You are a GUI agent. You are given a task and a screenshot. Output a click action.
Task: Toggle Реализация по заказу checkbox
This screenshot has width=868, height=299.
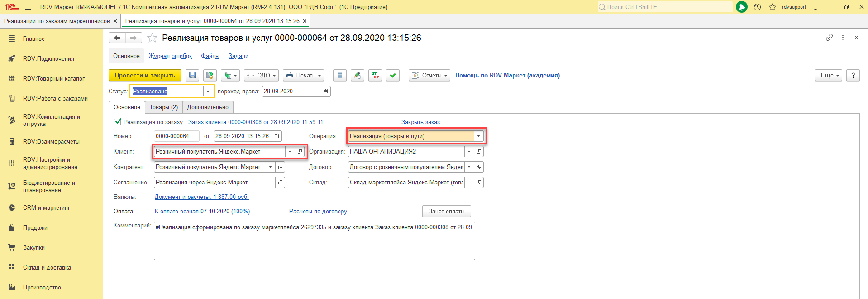point(118,121)
